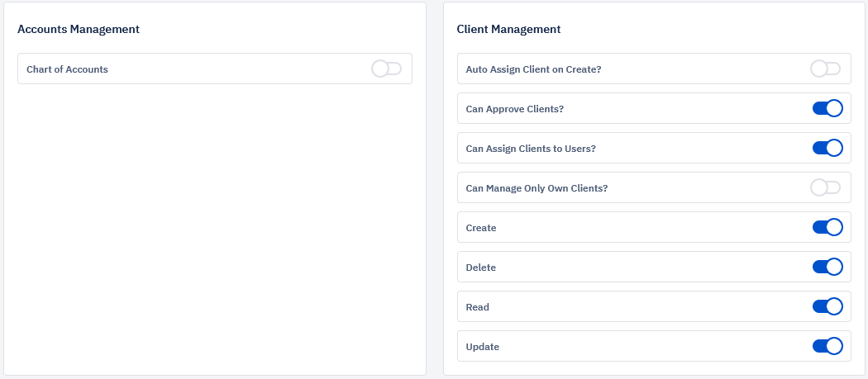The image size is (868, 379).
Task: Enable Can Manage Only Own Clients
Action: click(x=825, y=187)
